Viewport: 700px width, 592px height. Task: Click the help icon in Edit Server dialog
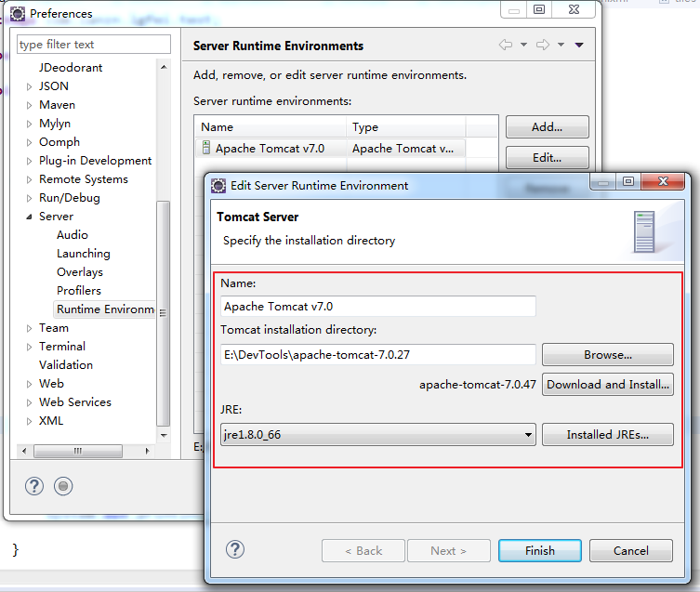coord(235,549)
